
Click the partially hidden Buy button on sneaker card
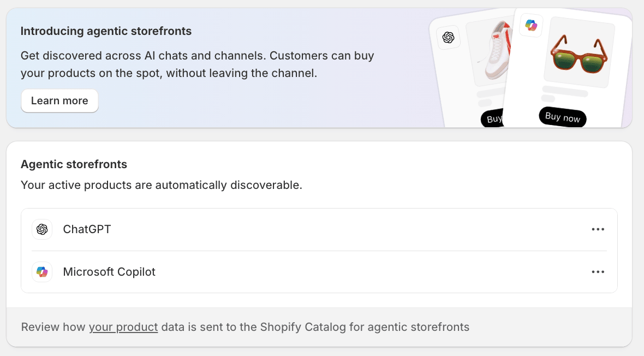click(492, 119)
